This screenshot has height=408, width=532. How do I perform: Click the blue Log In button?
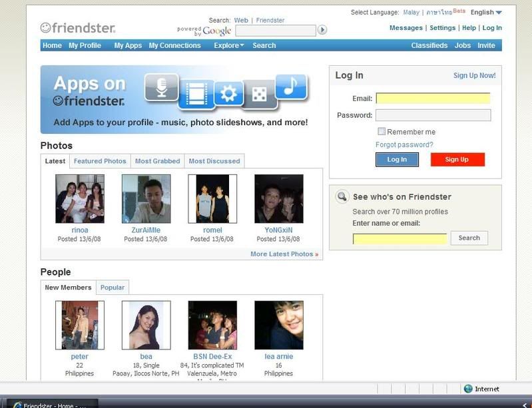click(x=397, y=159)
